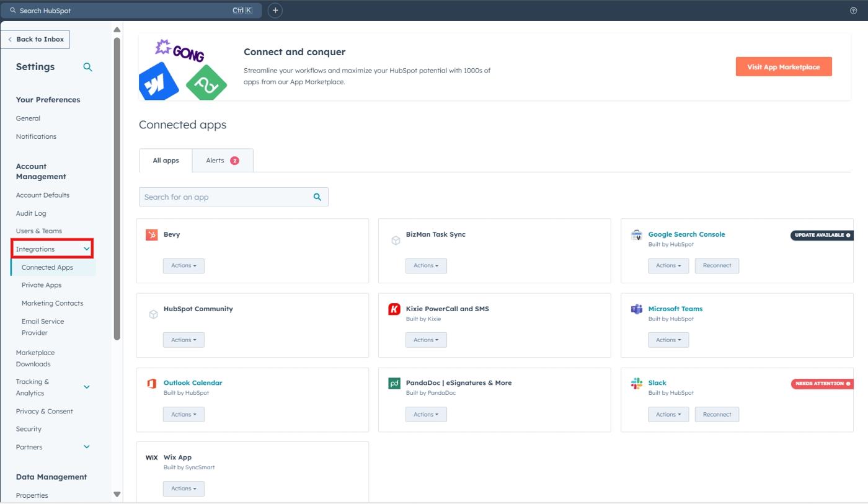The width and height of the screenshot is (868, 504).
Task: Open Users & Teams settings
Action: pos(39,231)
